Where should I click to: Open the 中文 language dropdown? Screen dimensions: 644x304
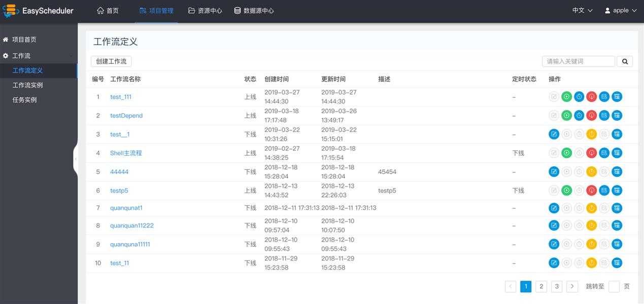pos(582,11)
